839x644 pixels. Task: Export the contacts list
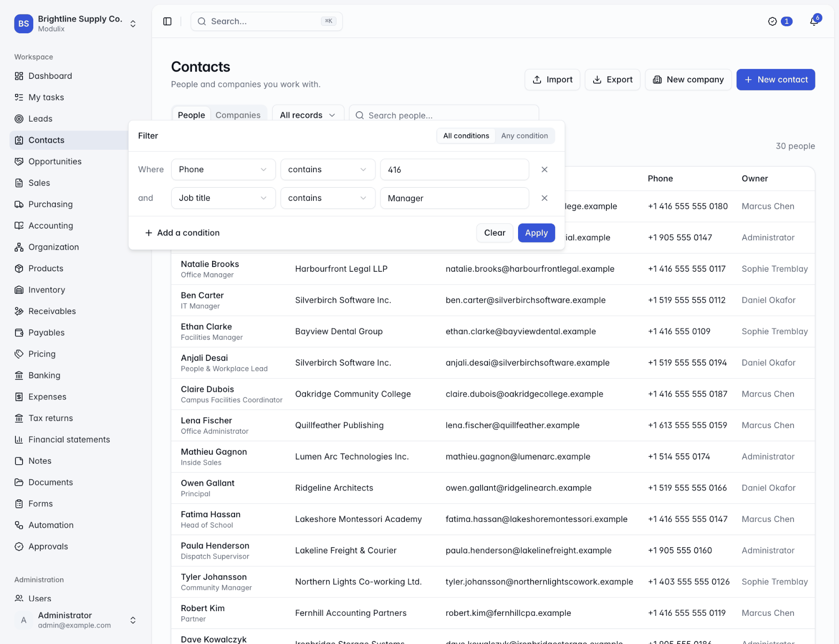[612, 80]
